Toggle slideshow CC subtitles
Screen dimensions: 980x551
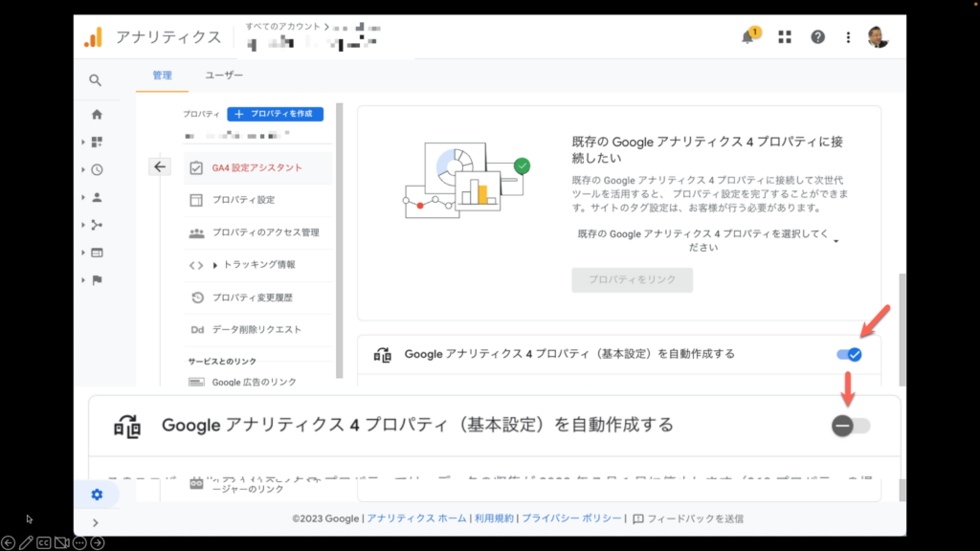tap(44, 543)
